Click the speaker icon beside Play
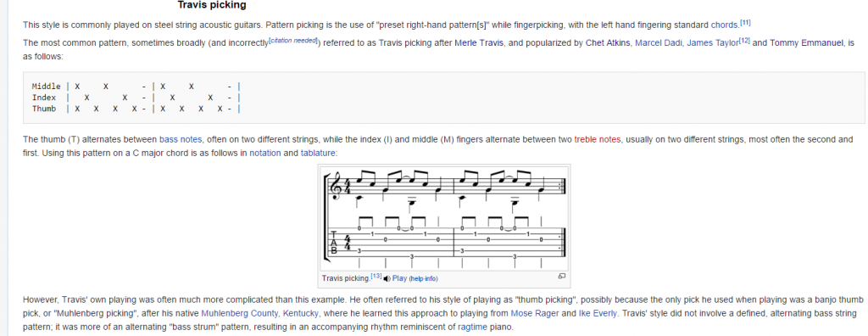868x336 pixels. pyautogui.click(x=387, y=278)
